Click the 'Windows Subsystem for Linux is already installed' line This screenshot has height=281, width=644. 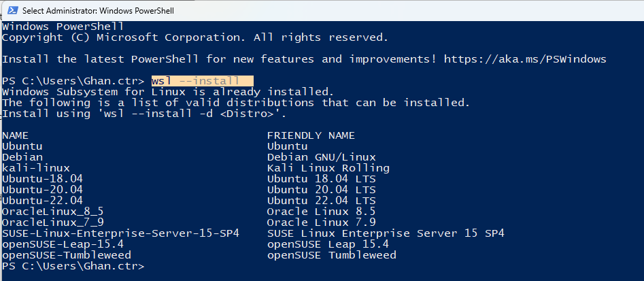click(x=168, y=92)
